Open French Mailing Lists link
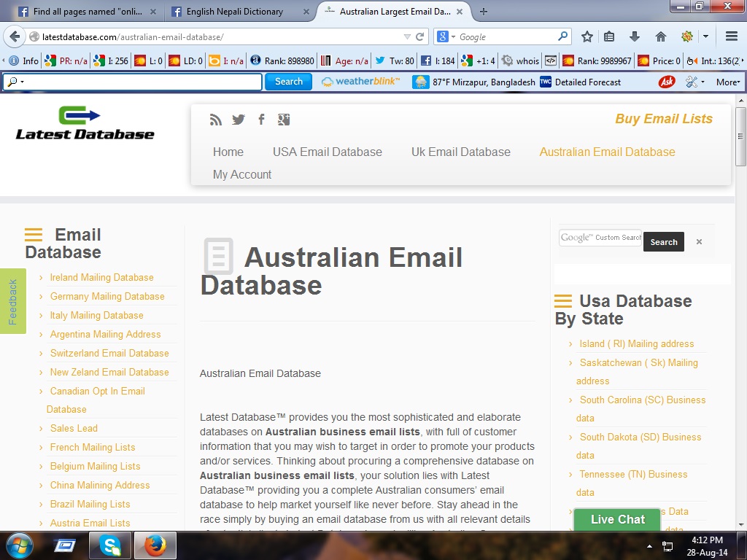Image resolution: width=747 pixels, height=560 pixels. click(x=93, y=447)
